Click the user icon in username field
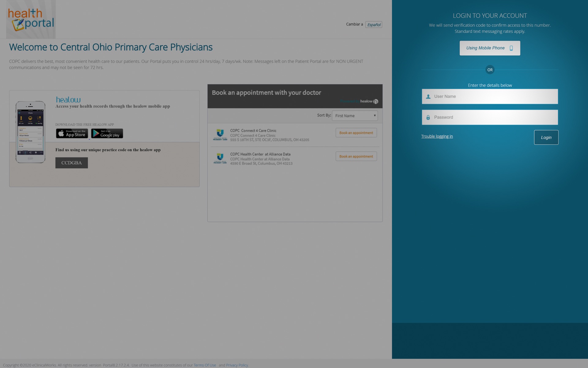 tap(428, 96)
